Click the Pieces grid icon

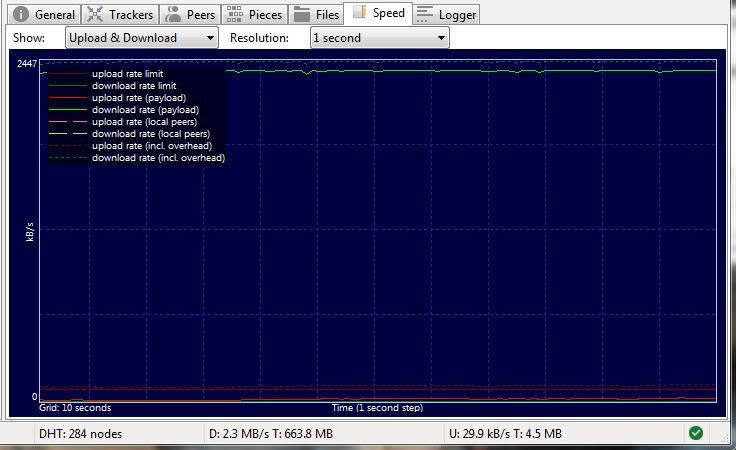click(x=234, y=14)
